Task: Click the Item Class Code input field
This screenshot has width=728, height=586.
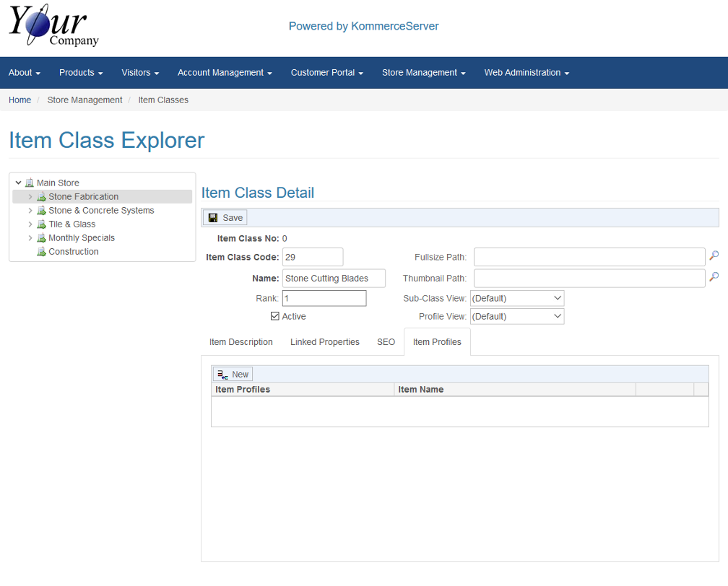Action: pyautogui.click(x=312, y=257)
